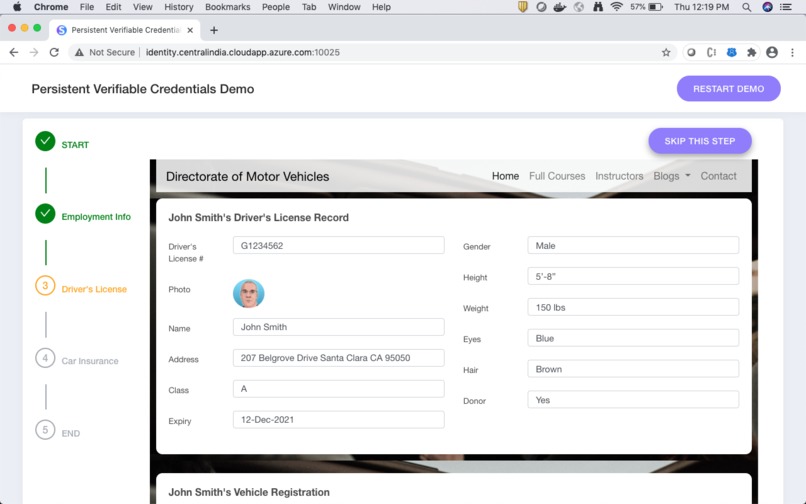Click the Wi-Fi icon in menu bar

pyautogui.click(x=616, y=7)
